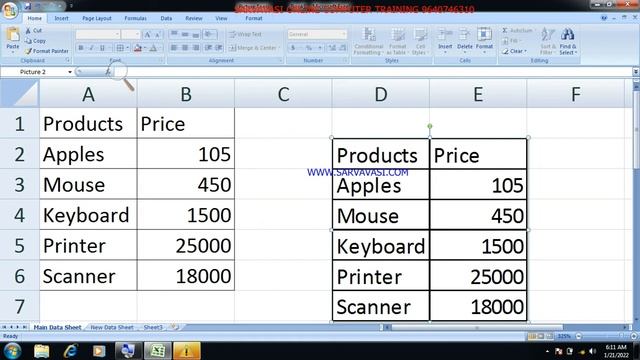
Task: Click the Accounting dollar format icon
Action: [293, 48]
